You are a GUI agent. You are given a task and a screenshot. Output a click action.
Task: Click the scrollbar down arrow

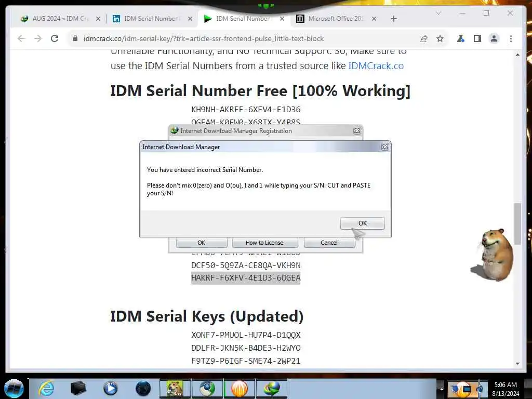pos(517,363)
